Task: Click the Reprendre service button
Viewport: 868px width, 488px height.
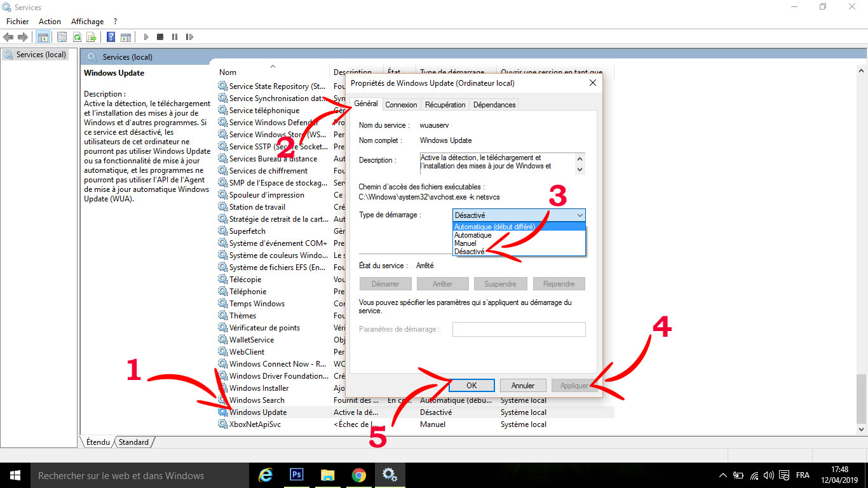Action: [x=559, y=284]
